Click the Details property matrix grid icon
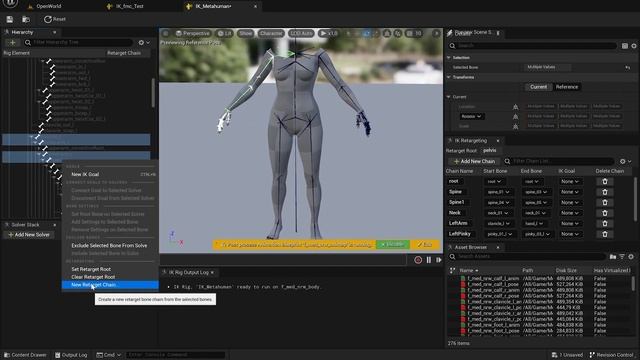The height and width of the screenshot is (360, 640). point(624,46)
